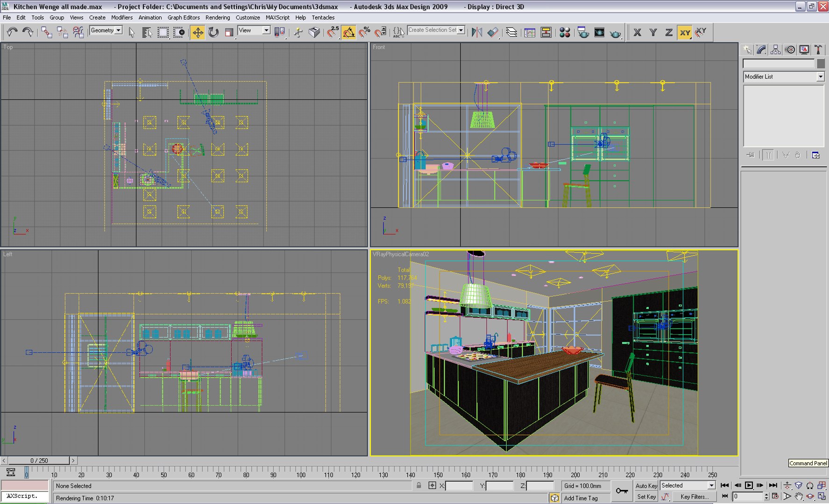Toggle Selection Lock padlock
This screenshot has width=829, height=504.
click(x=419, y=485)
